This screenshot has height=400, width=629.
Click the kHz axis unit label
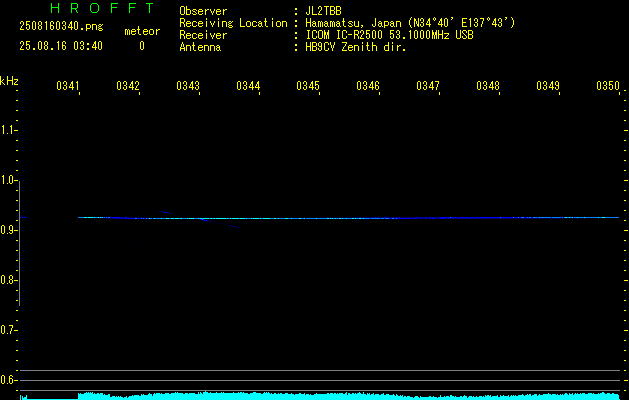[9, 81]
